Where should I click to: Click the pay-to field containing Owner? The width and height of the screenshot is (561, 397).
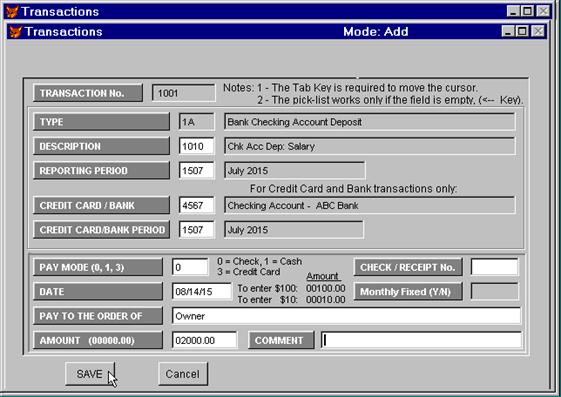[x=346, y=316]
